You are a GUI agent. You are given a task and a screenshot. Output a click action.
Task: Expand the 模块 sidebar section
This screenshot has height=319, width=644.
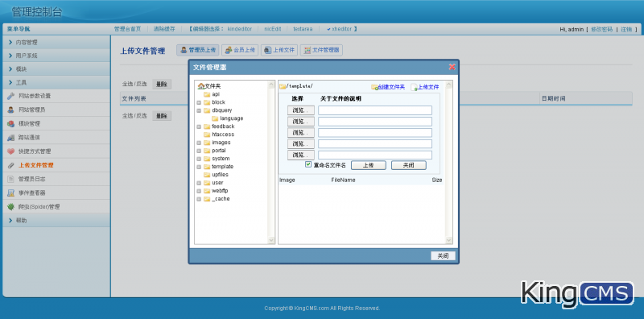point(56,69)
